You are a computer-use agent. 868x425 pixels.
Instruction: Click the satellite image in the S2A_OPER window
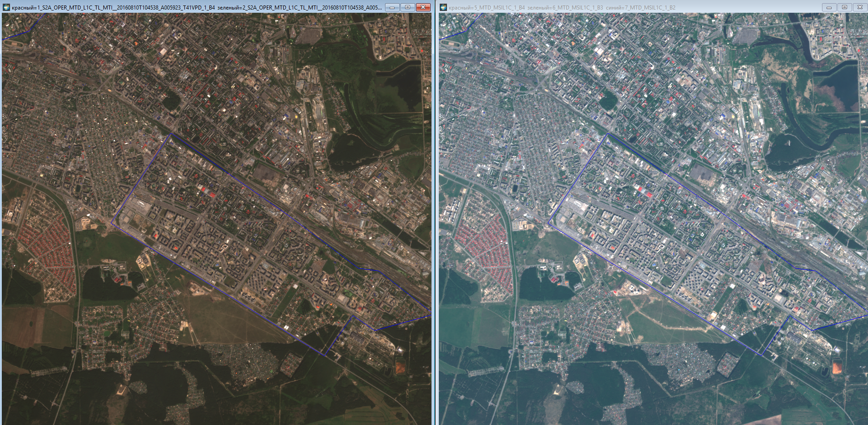point(217,219)
